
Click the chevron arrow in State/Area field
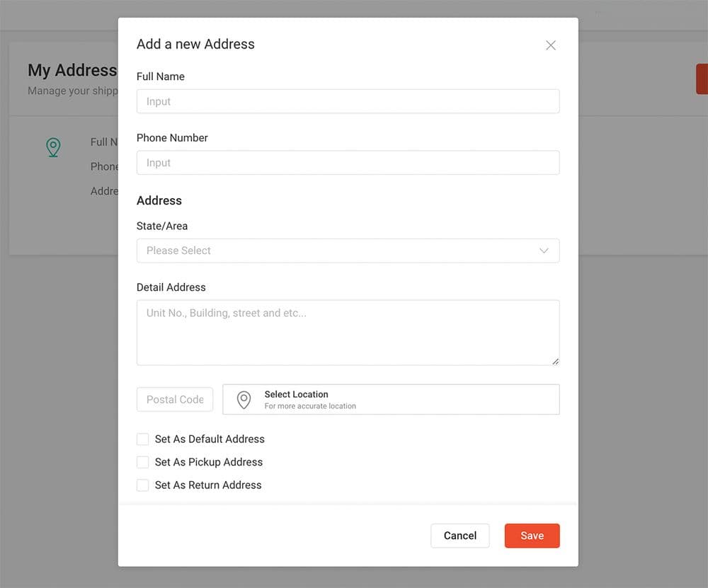544,250
